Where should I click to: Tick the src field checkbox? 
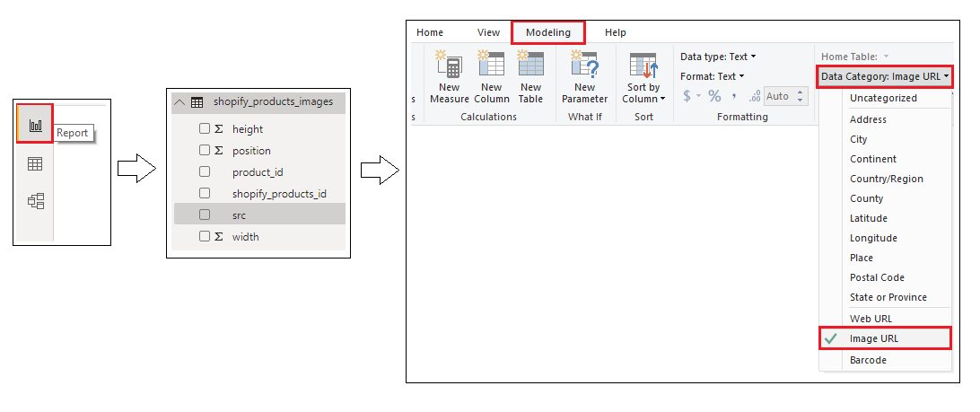click(x=205, y=215)
